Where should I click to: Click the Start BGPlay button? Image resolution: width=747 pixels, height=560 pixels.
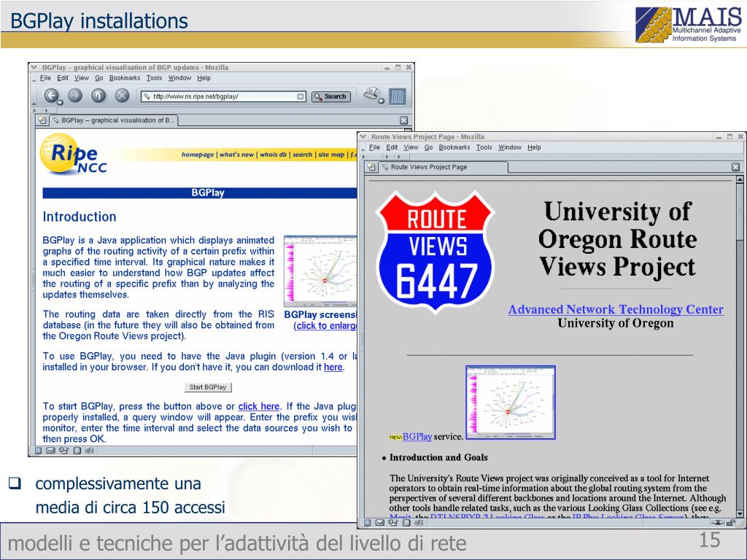(x=208, y=387)
